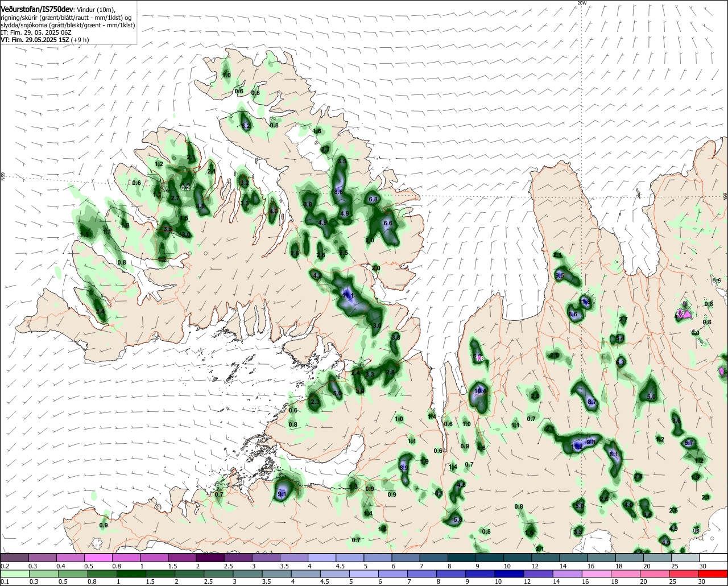Click the pale mint swatch above the 0.1 label
The image size is (728, 586).
(15, 573)
